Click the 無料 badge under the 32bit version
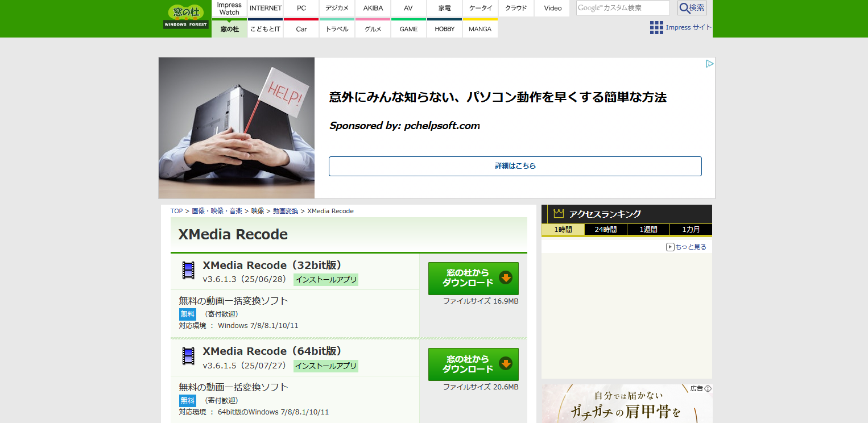 tap(187, 314)
